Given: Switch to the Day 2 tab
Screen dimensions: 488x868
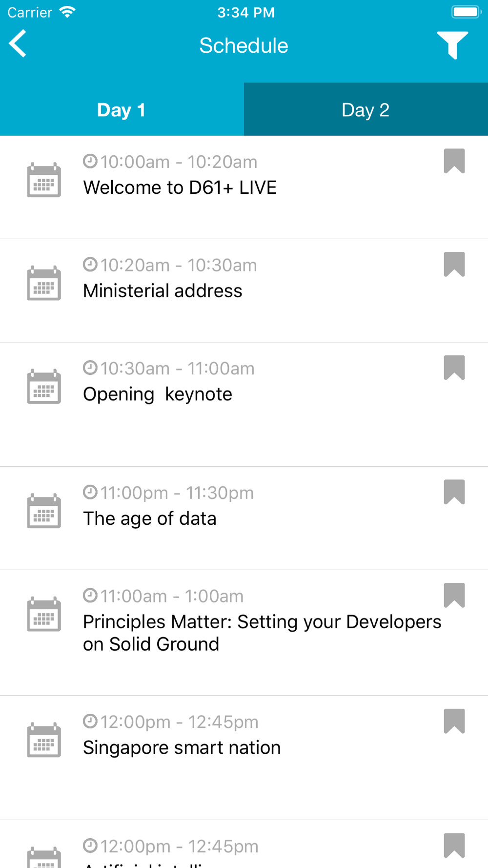Looking at the screenshot, I should point(366,109).
